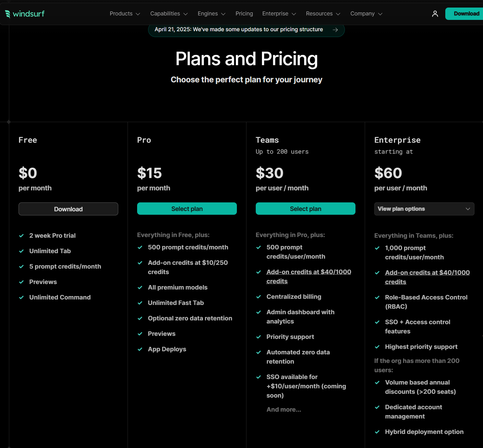Click the Windsurf logo
Image resolution: width=483 pixels, height=448 pixels.
pyautogui.click(x=25, y=14)
